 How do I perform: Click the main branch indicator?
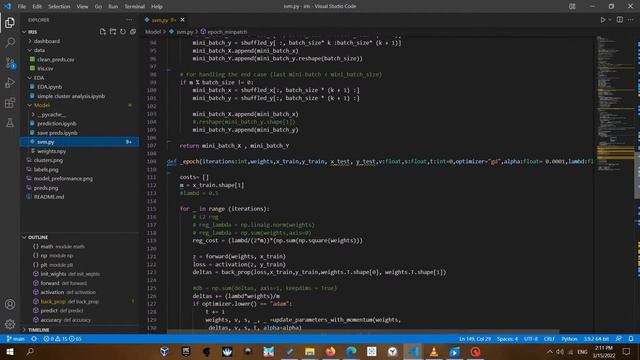click(16, 339)
